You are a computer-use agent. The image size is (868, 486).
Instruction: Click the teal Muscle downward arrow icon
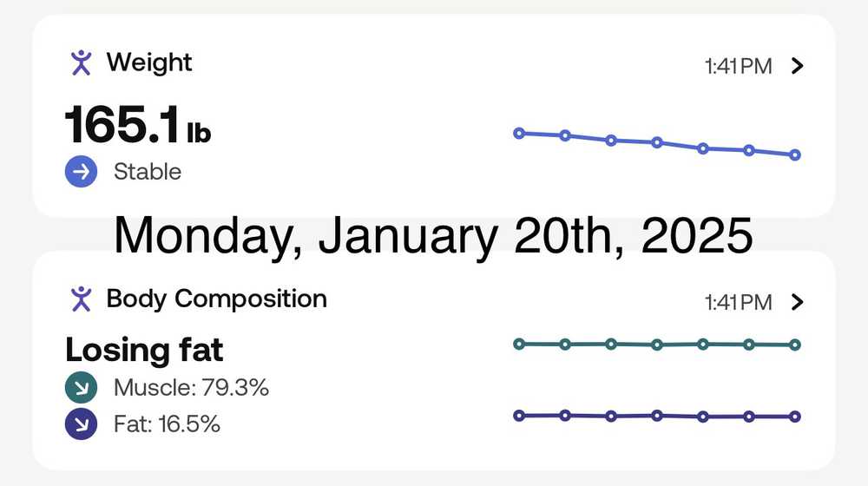click(81, 388)
